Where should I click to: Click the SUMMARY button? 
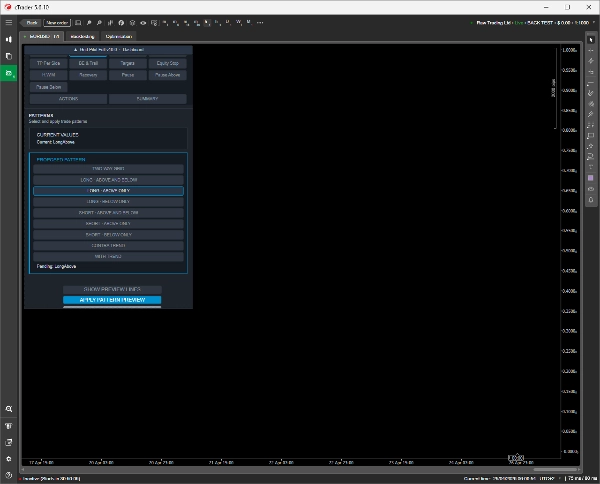point(148,99)
